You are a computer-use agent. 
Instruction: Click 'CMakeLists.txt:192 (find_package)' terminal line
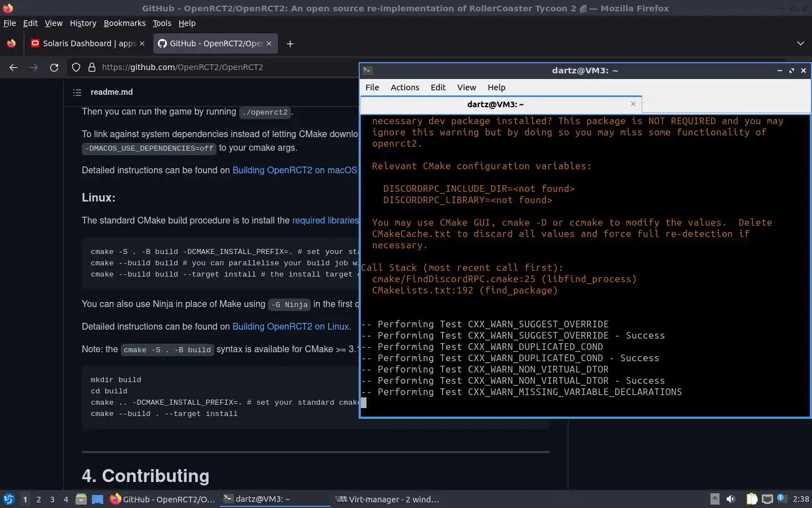465,290
